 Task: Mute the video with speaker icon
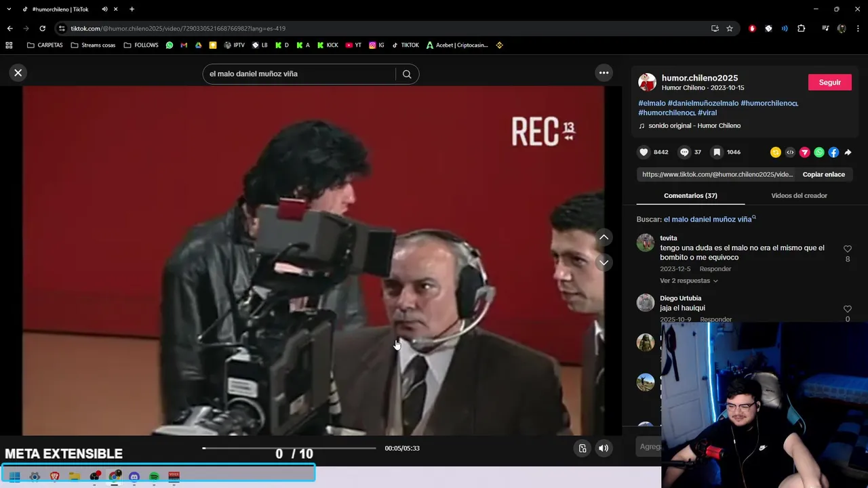pos(604,448)
